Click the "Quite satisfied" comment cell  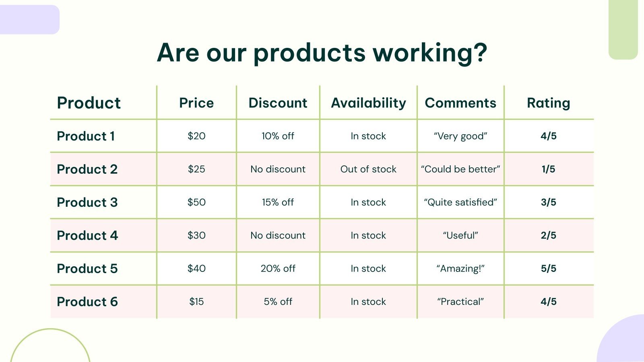pos(460,202)
